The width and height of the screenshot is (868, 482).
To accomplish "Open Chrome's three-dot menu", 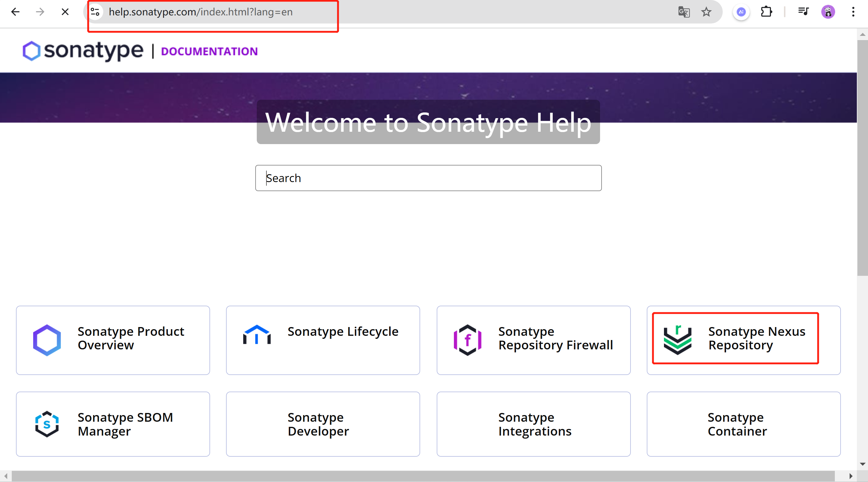I will pos(853,12).
